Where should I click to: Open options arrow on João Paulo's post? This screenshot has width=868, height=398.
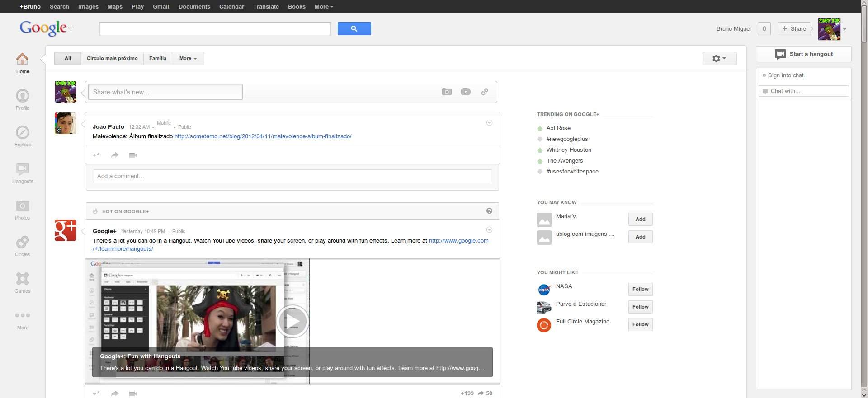(x=489, y=123)
